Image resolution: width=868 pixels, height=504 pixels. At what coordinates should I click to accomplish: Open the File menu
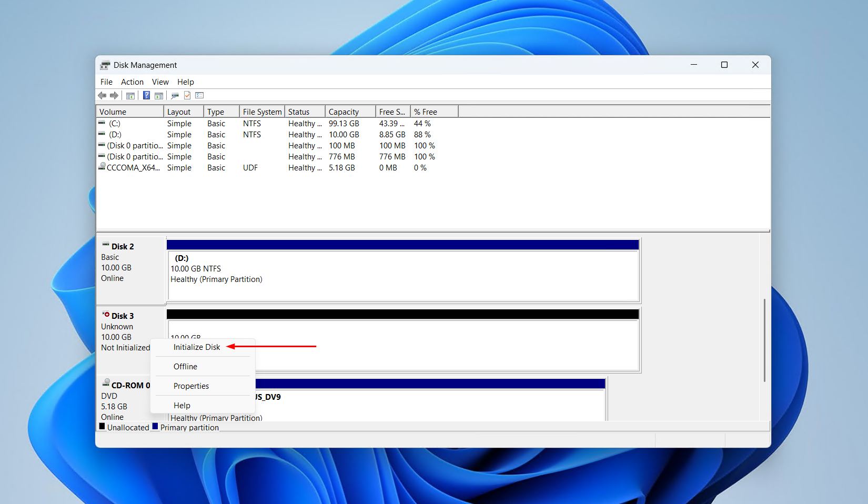coord(106,82)
